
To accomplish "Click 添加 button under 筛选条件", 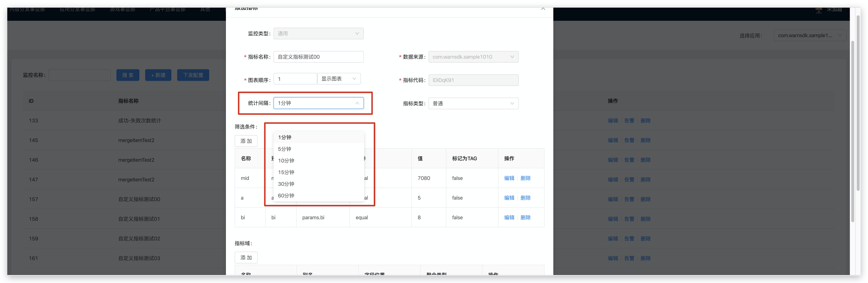I will (246, 141).
